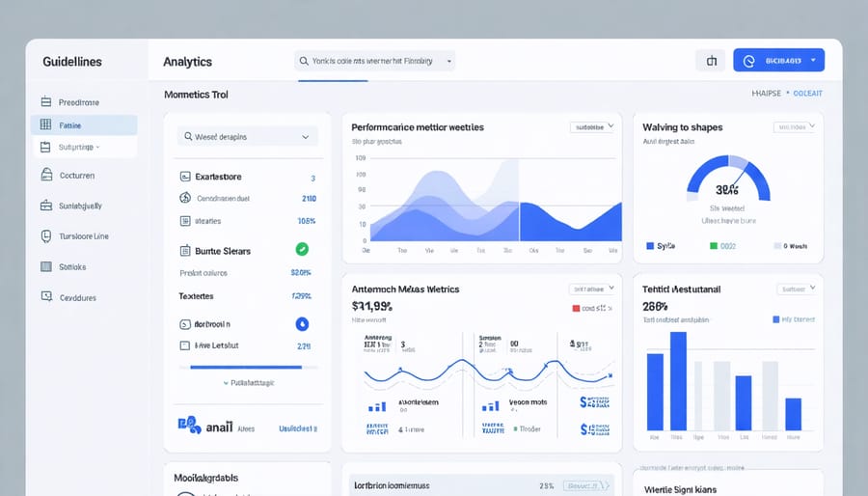Click the tallest blue bar in Tehtid chart
868x496 pixels.
tap(678, 381)
